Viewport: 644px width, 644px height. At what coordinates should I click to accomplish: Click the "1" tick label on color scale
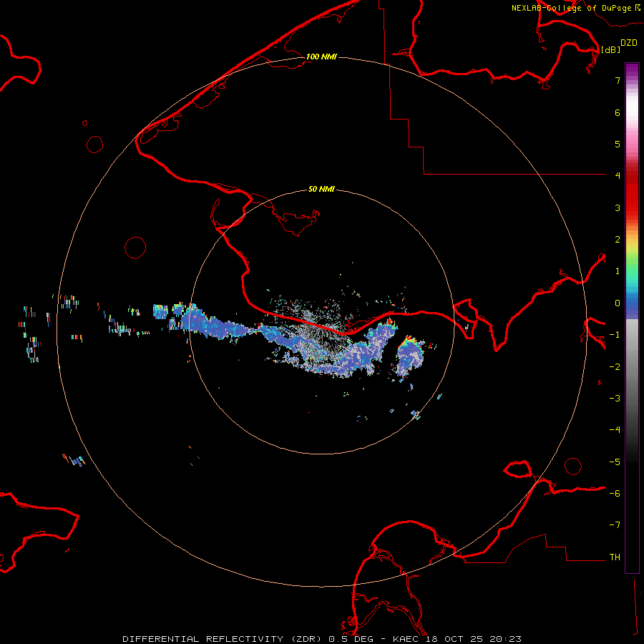click(x=618, y=271)
